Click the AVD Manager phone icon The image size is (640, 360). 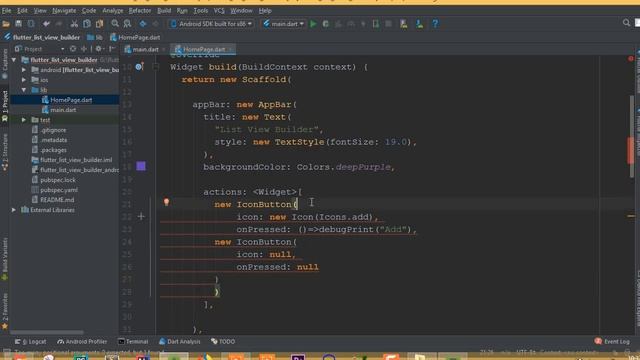click(x=404, y=24)
